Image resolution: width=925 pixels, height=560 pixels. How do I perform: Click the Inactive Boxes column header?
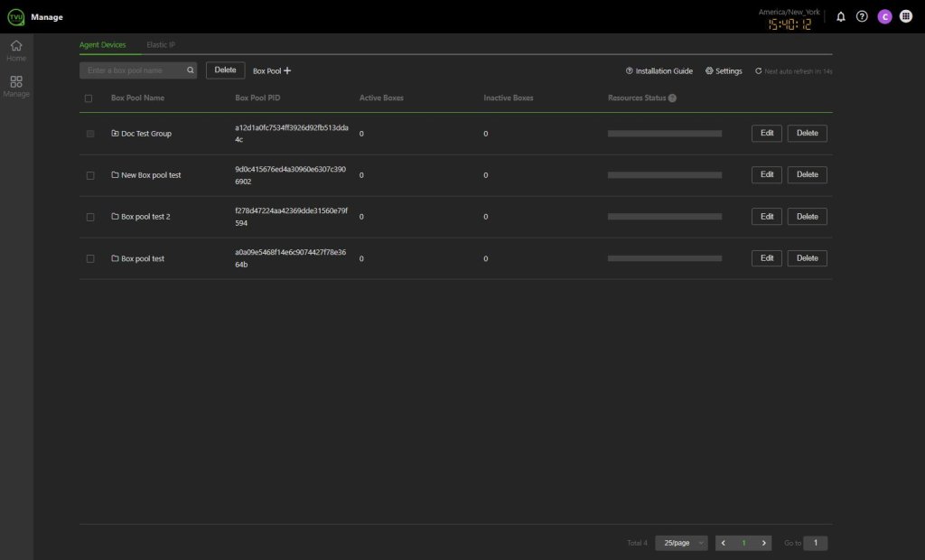click(x=508, y=98)
